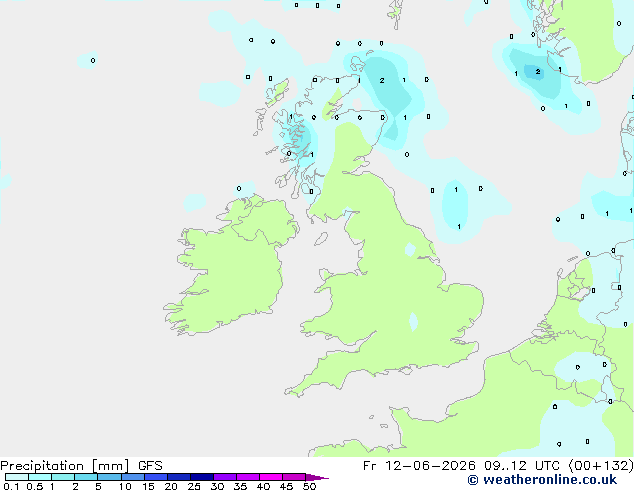Pick the 10–15 mm blue legend swatch
The image size is (634, 490).
(x=133, y=477)
